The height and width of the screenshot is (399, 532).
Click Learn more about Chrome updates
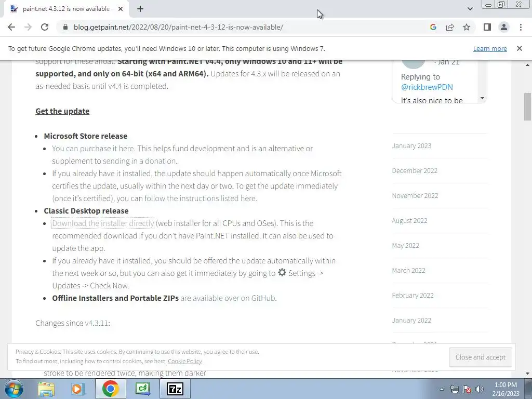point(490,48)
